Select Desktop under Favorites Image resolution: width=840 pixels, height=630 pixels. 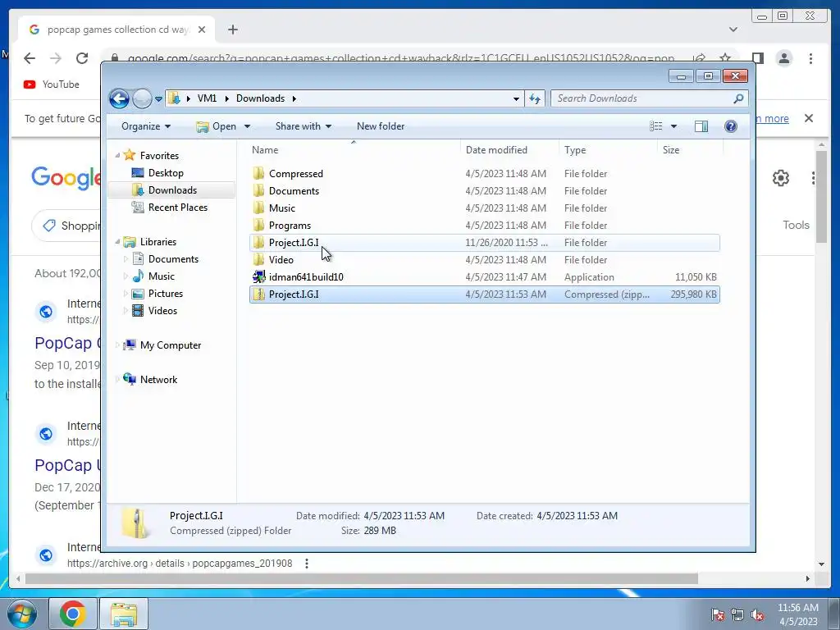click(x=166, y=173)
